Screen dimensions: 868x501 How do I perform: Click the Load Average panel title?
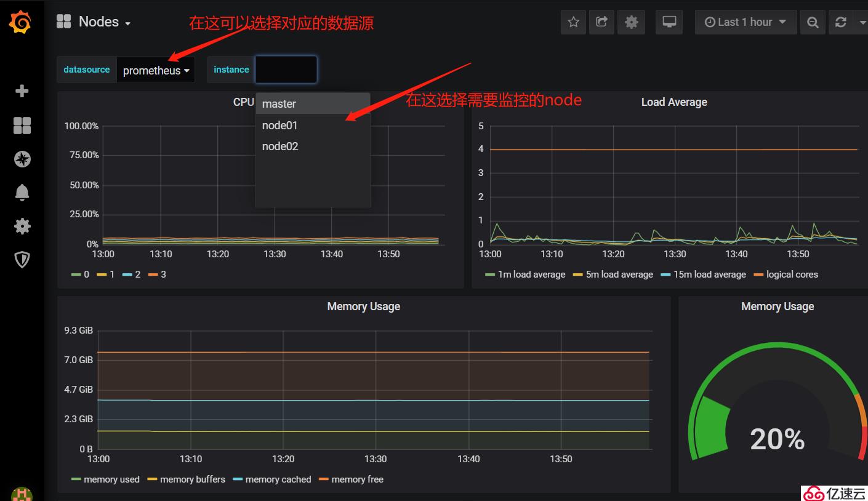pyautogui.click(x=674, y=102)
